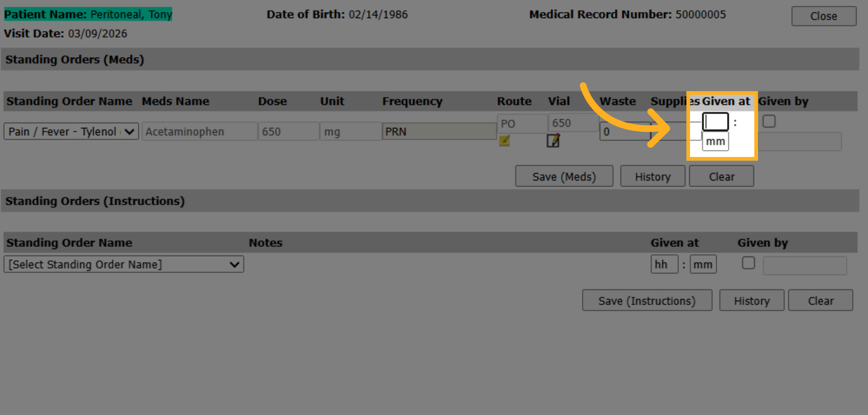Click History button in the Meds section

click(652, 176)
